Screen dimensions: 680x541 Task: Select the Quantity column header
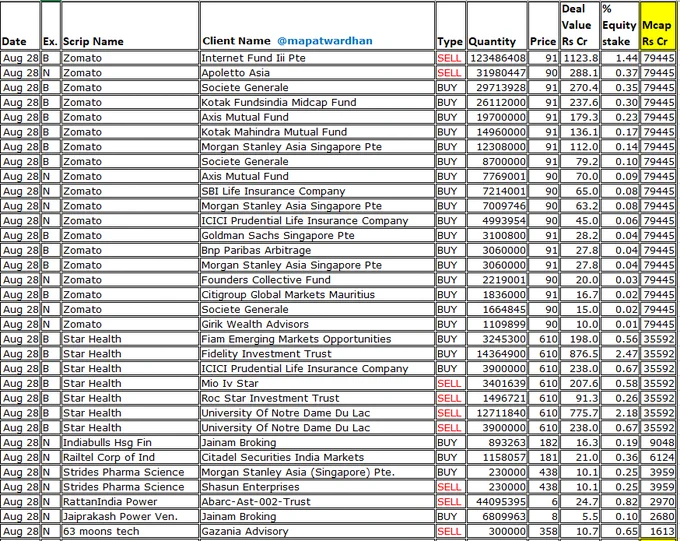497,26
